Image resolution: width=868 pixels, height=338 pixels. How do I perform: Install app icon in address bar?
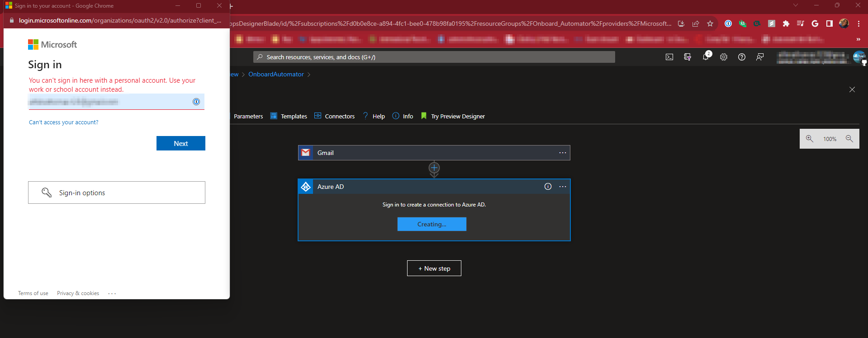click(681, 23)
